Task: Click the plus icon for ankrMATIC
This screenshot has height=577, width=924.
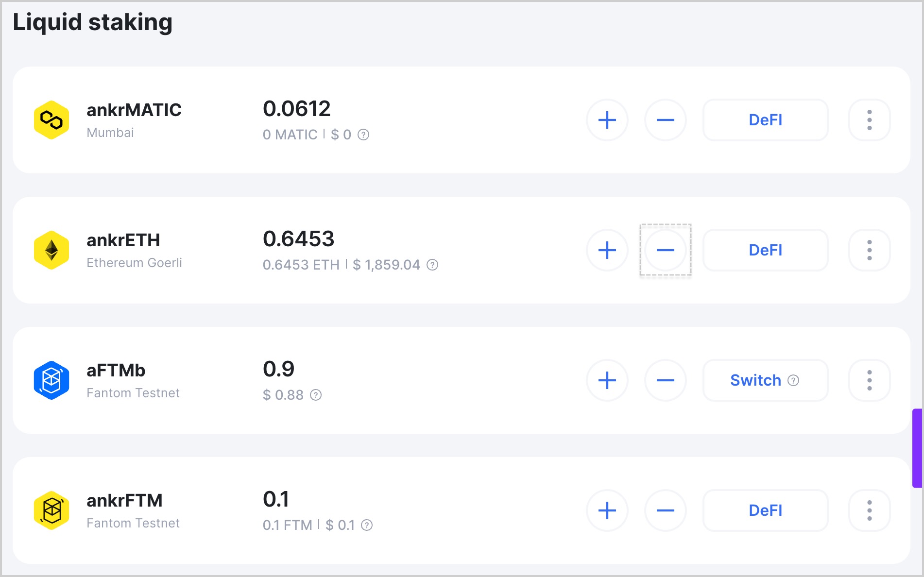Action: 607,120
